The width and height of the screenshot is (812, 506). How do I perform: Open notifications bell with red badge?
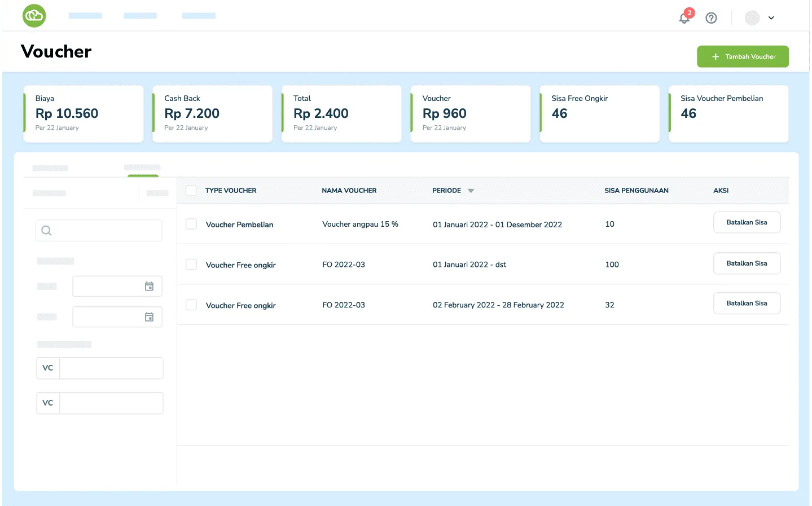(684, 17)
